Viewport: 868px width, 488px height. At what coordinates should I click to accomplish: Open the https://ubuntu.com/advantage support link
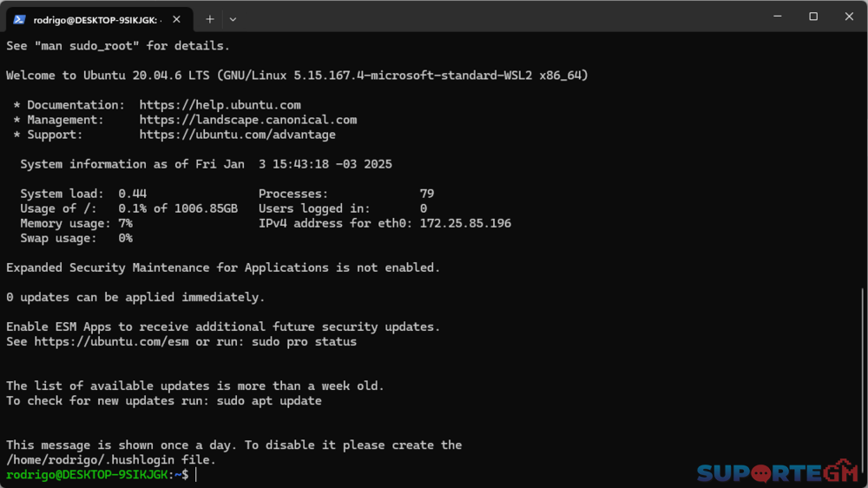tap(237, 135)
